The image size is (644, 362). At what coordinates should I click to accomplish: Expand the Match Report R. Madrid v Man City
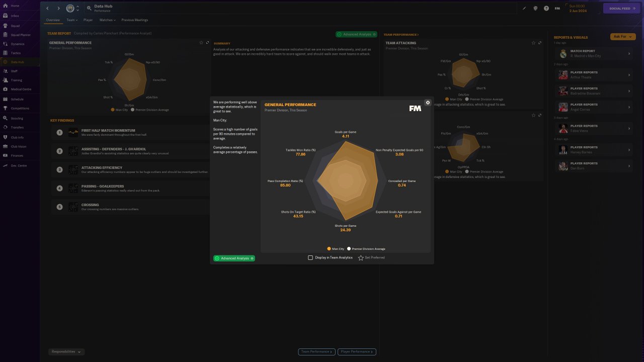(x=629, y=53)
